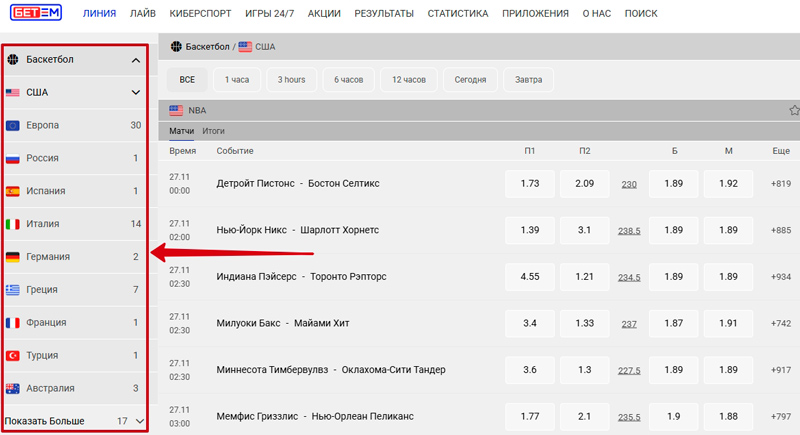Viewport: 800px width, 435px height.
Task: Bet on Детройт Пистонс at 1.73
Action: click(x=530, y=184)
